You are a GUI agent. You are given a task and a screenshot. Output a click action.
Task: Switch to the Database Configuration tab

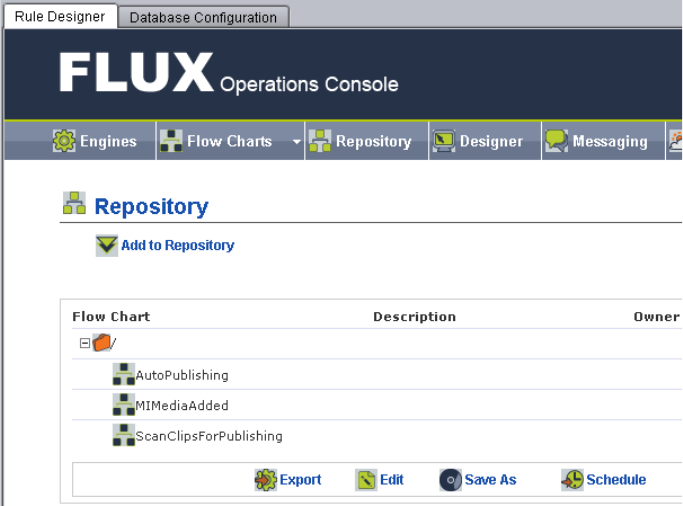coord(203,17)
